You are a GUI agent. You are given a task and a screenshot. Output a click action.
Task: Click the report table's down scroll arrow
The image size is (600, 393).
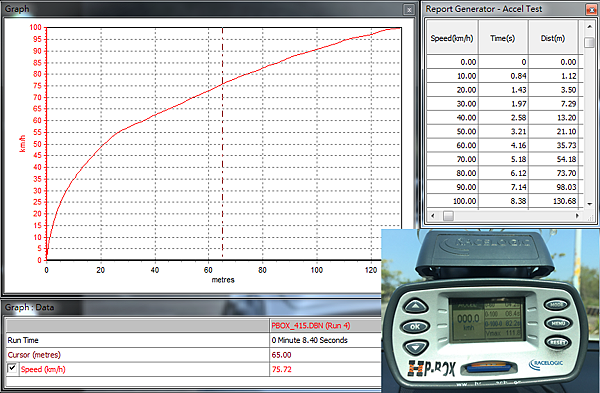point(589,204)
